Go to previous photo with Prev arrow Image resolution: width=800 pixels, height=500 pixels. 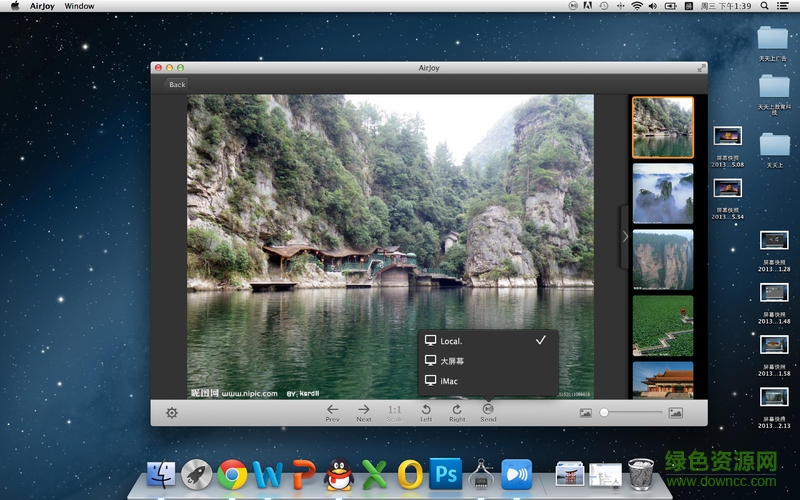(x=332, y=410)
